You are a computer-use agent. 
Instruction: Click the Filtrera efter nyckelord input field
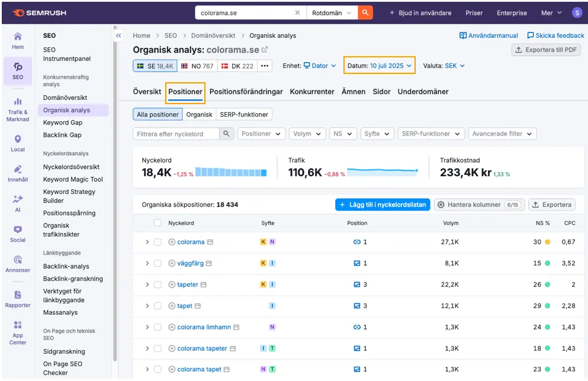[x=176, y=134]
